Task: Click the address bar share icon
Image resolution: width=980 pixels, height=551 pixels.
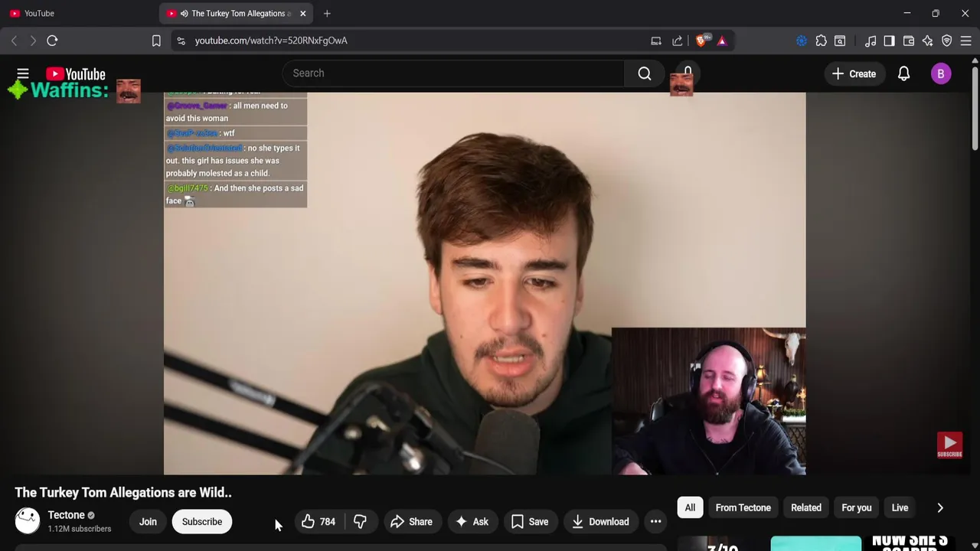Action: 678,41
